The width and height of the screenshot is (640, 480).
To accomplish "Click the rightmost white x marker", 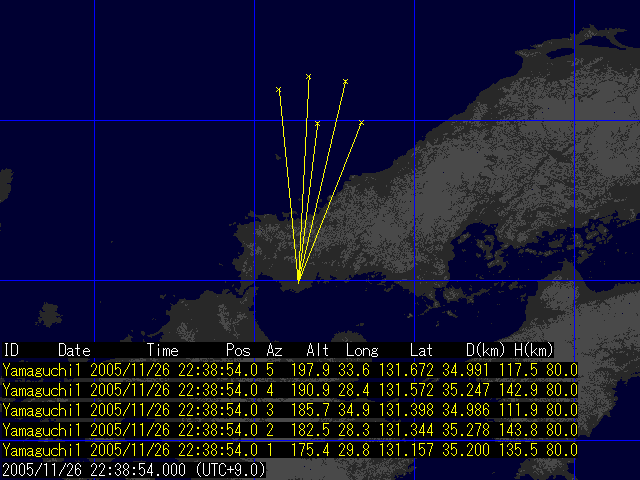I will click(x=361, y=123).
